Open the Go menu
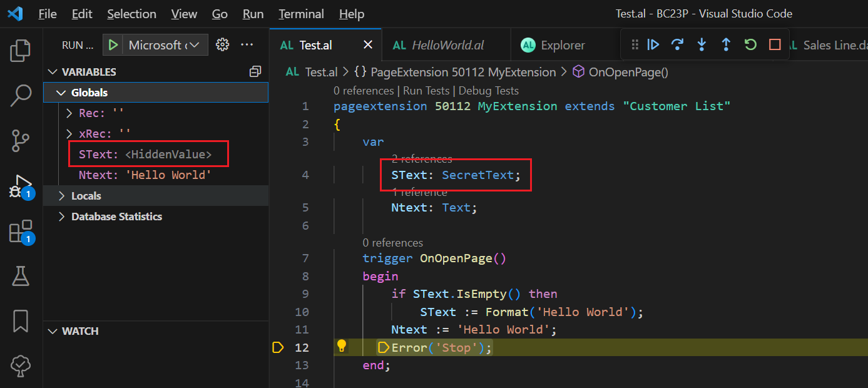The image size is (868, 388). 220,14
